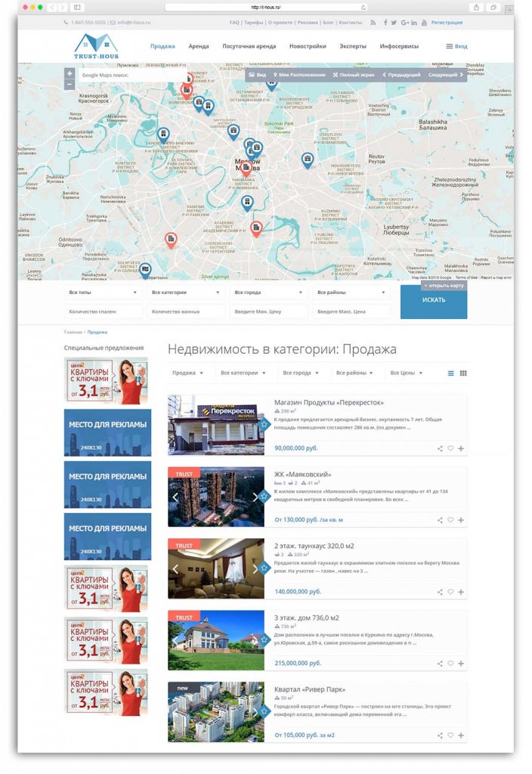This screenshot has height=774, width=532.
Task: Open the LinkedIn icon in top bar
Action: click(414, 23)
